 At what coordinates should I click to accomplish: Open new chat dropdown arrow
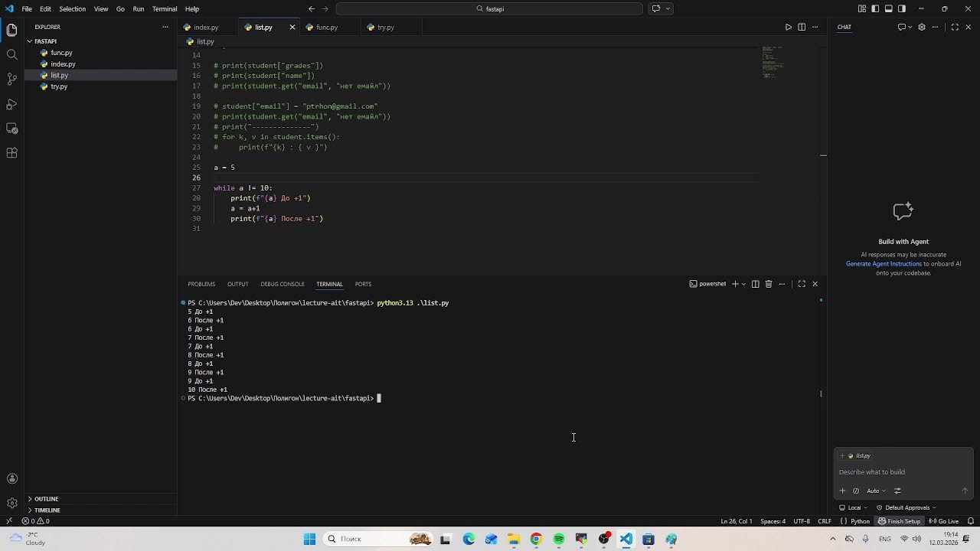tap(909, 27)
